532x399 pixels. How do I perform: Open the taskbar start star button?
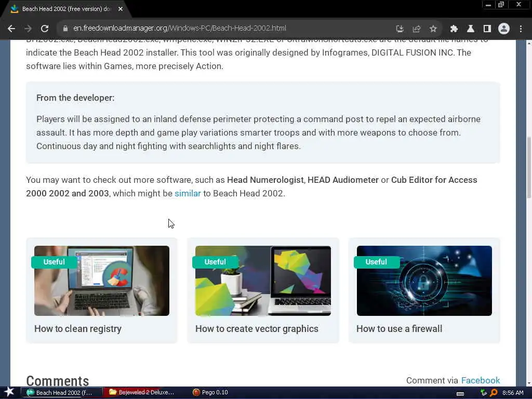pos(9,392)
